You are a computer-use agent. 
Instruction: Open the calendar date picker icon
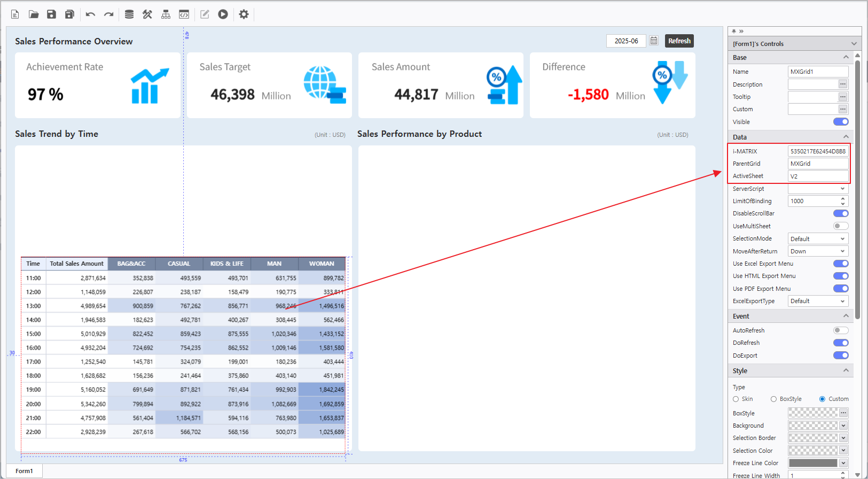(x=654, y=41)
